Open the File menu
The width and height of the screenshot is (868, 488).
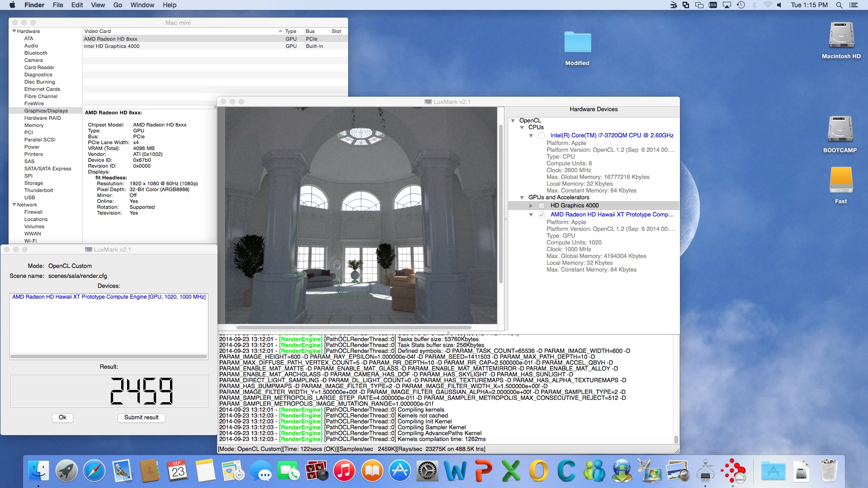[x=58, y=5]
